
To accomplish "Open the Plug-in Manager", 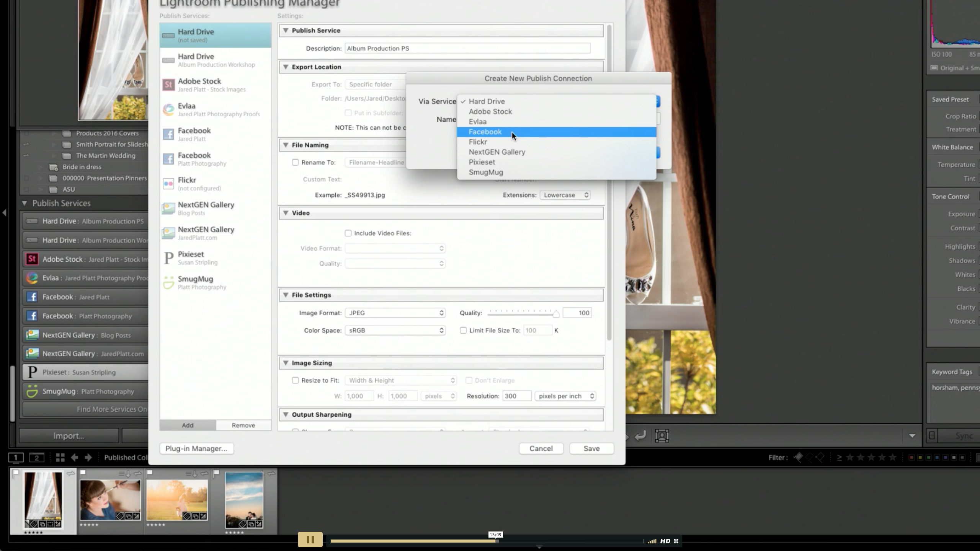I will [196, 448].
